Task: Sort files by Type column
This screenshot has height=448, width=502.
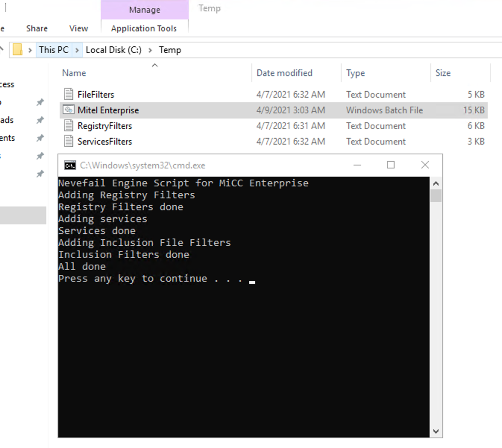Action: (x=355, y=73)
